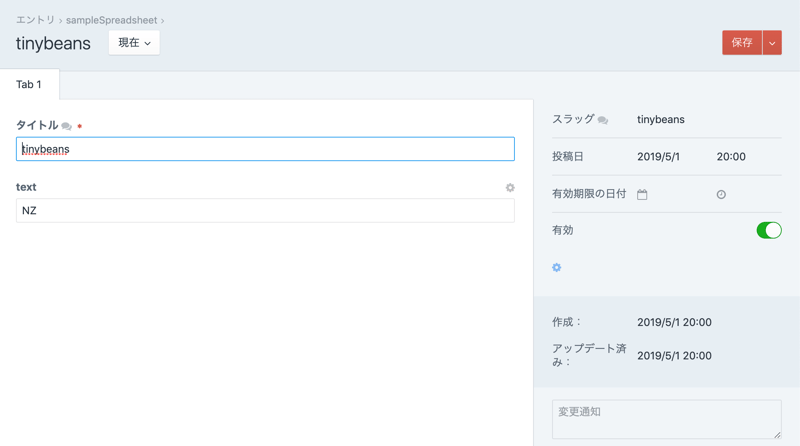The width and height of the screenshot is (800, 446).
Task: Switch to Tab 1
Action: click(x=29, y=85)
